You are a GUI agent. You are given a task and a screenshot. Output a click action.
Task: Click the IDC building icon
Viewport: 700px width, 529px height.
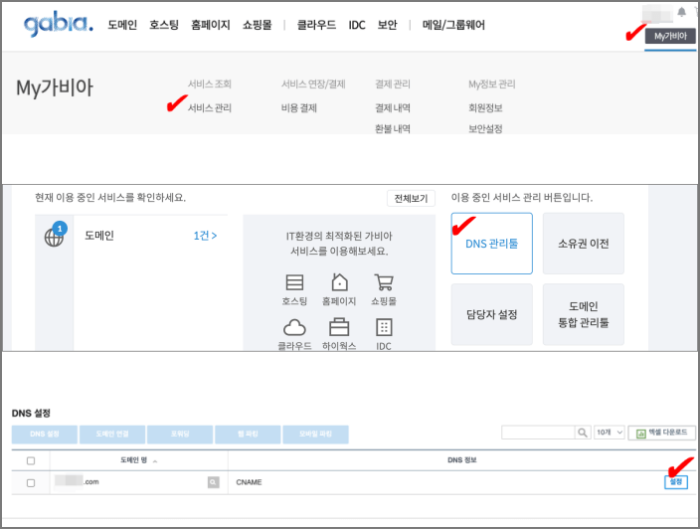384,327
